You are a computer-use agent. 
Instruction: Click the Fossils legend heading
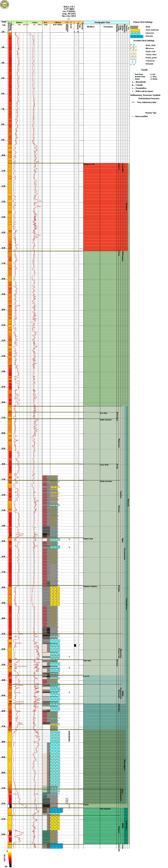144,70
